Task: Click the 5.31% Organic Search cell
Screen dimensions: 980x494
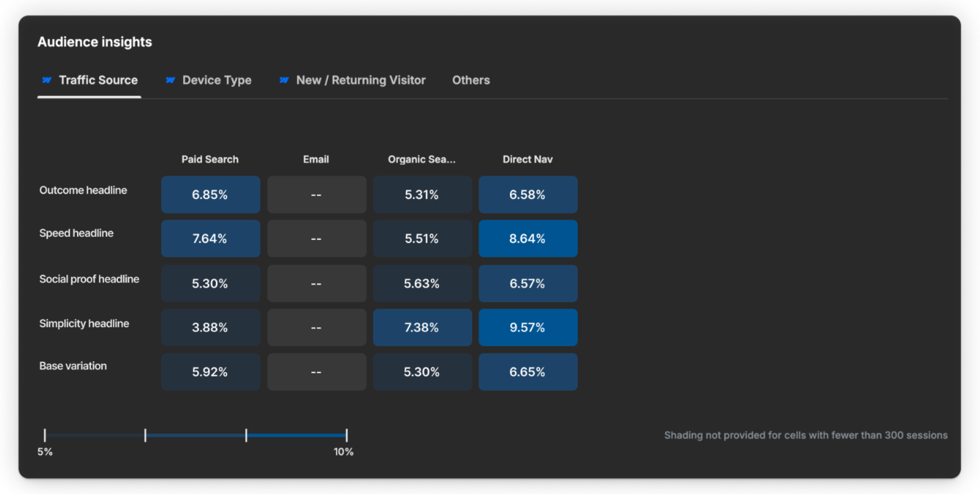Action: coord(423,195)
